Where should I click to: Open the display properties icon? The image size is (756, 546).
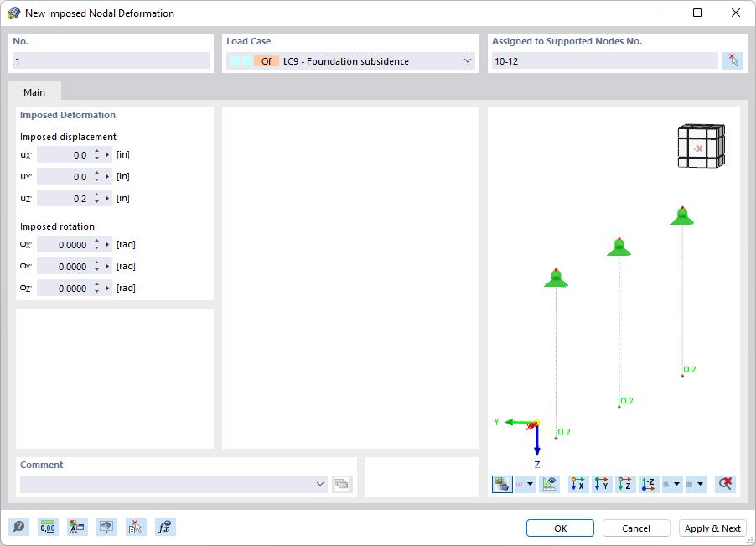[77, 528]
